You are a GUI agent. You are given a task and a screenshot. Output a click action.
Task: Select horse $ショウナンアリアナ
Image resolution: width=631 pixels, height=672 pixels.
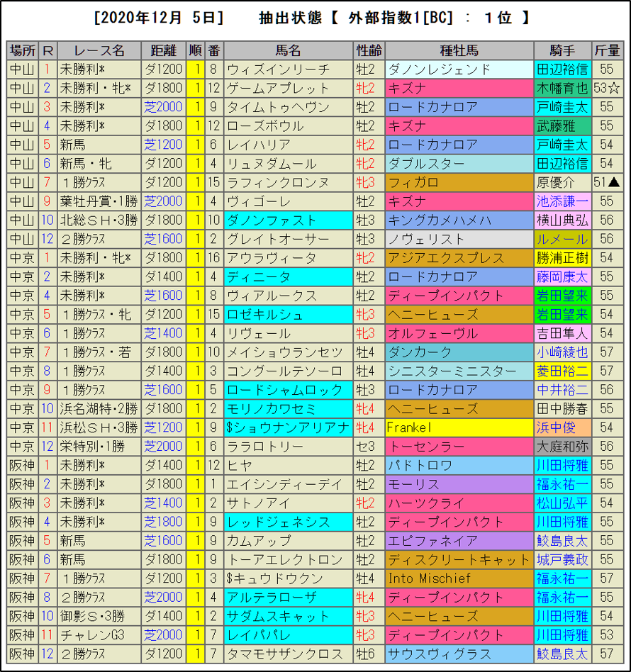[288, 427]
